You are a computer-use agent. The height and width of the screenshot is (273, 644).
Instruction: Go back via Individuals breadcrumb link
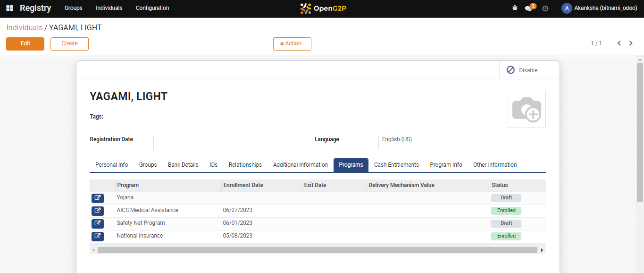point(24,28)
